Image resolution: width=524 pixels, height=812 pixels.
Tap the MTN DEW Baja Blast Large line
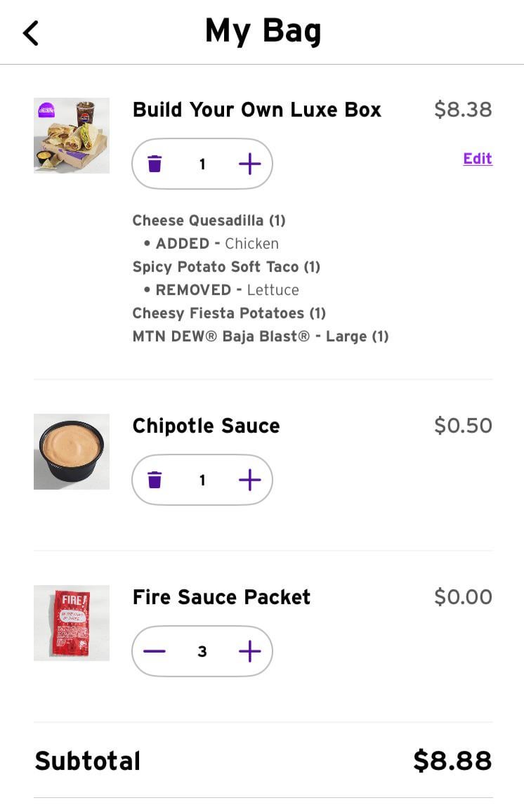point(260,336)
